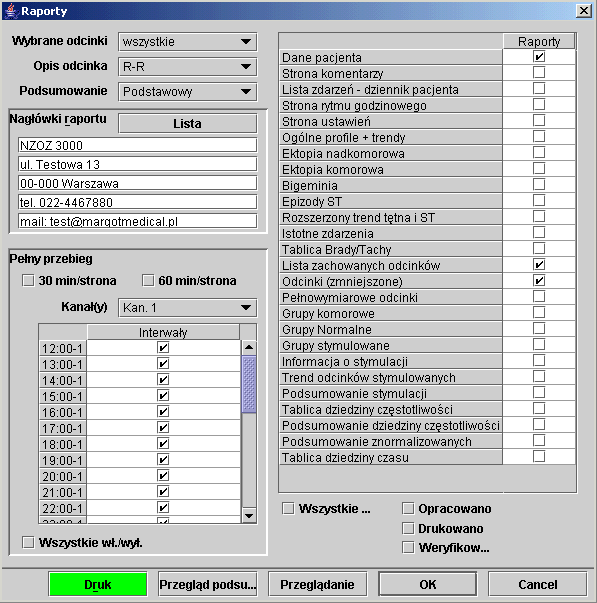Screen dimensions: 597x603
Task: Uncheck the 15:00-1 interval
Action: click(x=163, y=395)
